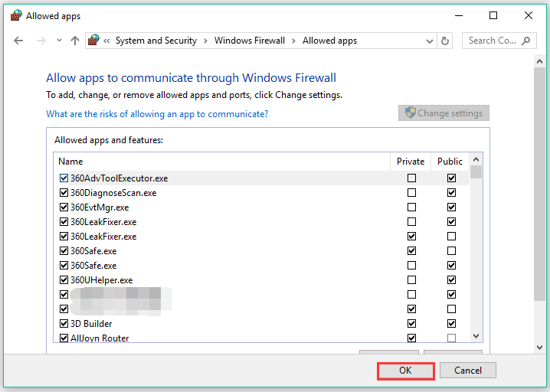
Task: Uncheck the 360AdvToolExecutor.exe enable checkbox
Action: point(64,178)
